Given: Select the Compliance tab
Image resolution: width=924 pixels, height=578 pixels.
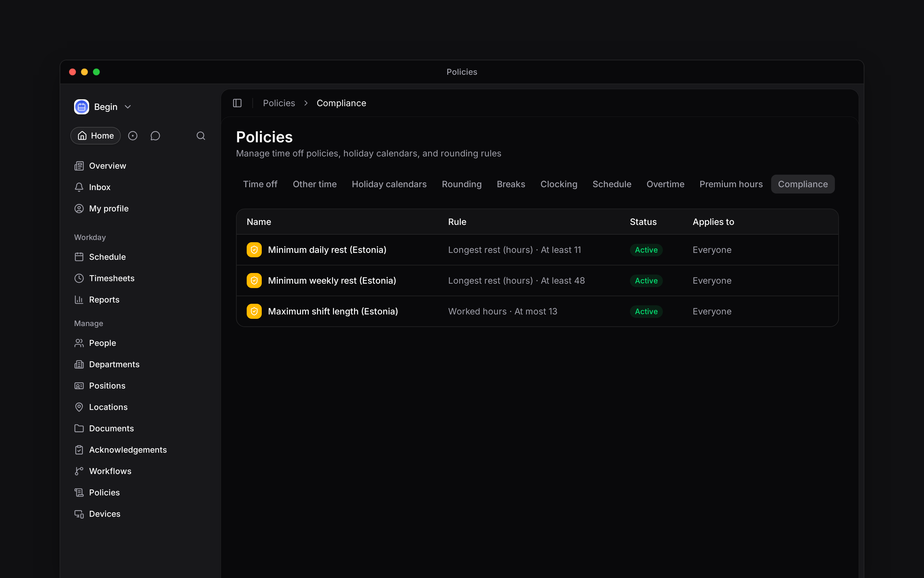Looking at the screenshot, I should pyautogui.click(x=803, y=184).
